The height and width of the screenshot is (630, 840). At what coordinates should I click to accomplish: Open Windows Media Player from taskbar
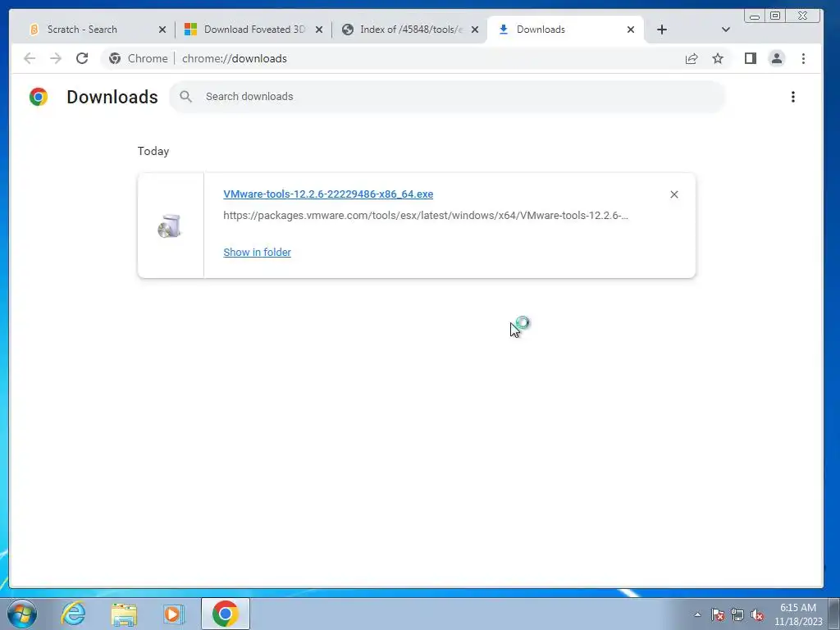coord(173,614)
